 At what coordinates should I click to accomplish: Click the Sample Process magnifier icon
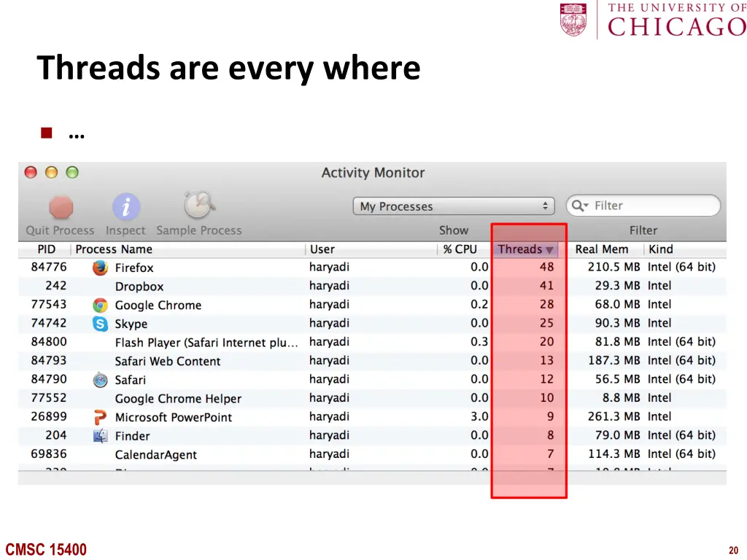[199, 205]
